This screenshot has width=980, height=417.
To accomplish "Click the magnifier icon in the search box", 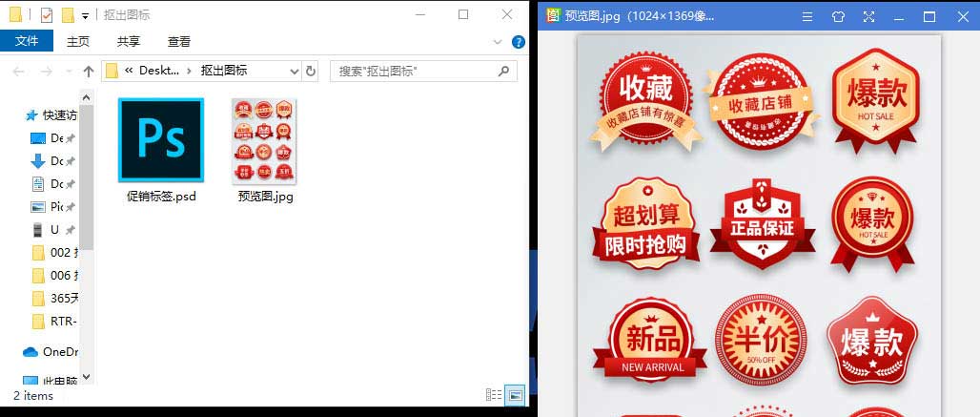I will point(503,71).
